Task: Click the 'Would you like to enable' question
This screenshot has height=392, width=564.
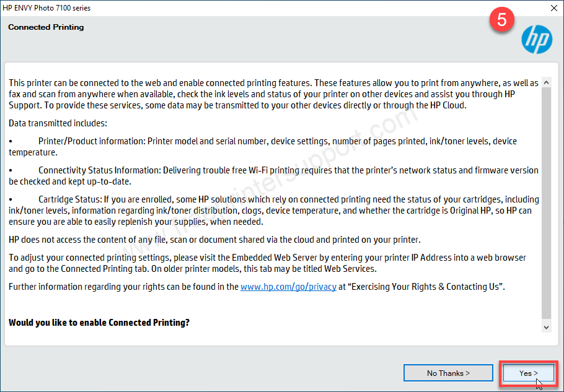Action: [99, 323]
